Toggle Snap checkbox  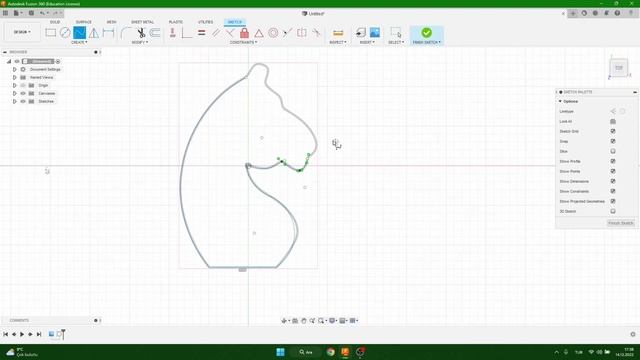[613, 141]
